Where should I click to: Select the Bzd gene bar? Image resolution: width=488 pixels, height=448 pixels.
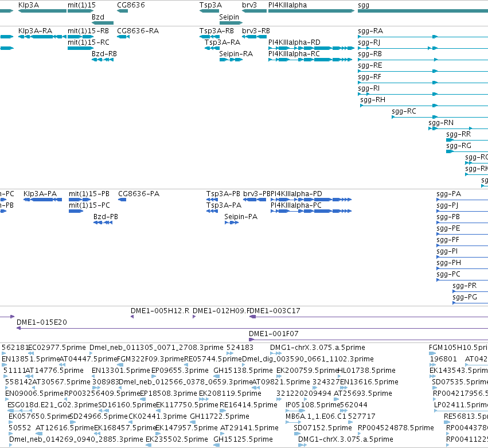pyautogui.click(x=103, y=23)
